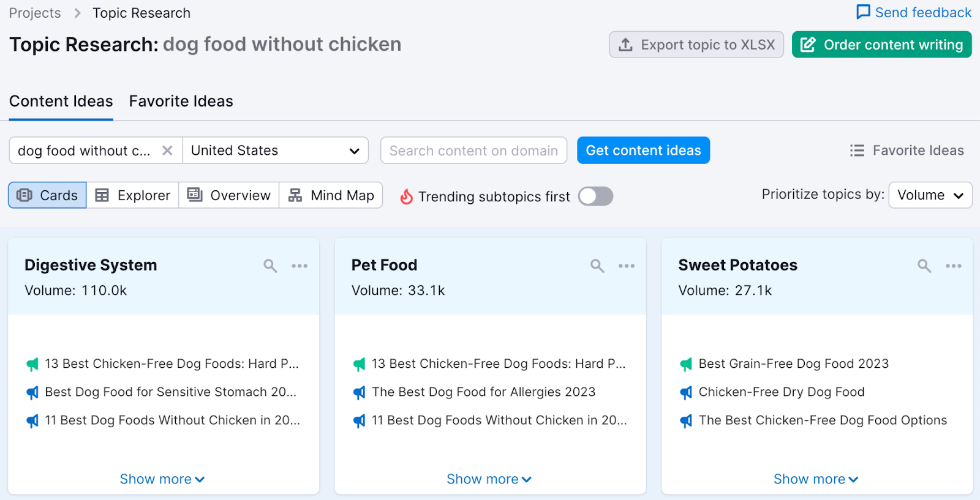Image resolution: width=980 pixels, height=500 pixels.
Task: Open more options on Sweet Potatoes card
Action: 954,266
